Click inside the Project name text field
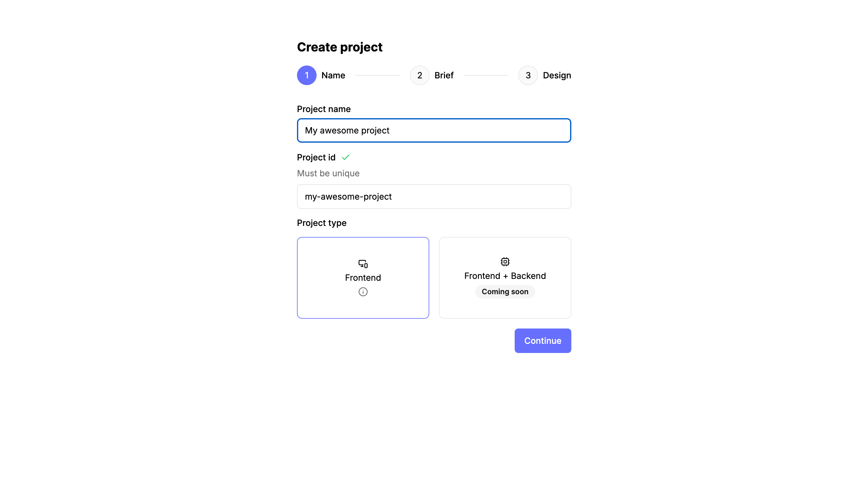868x488 pixels. point(434,130)
